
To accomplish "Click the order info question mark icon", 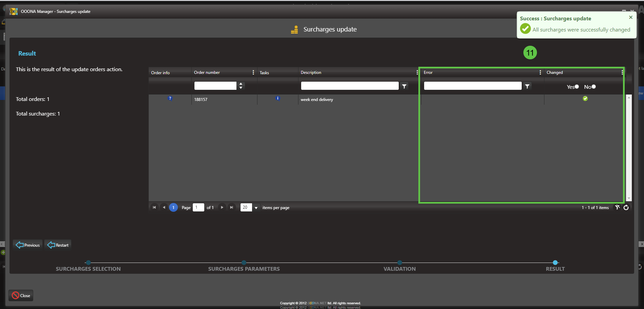I will 170,98.
